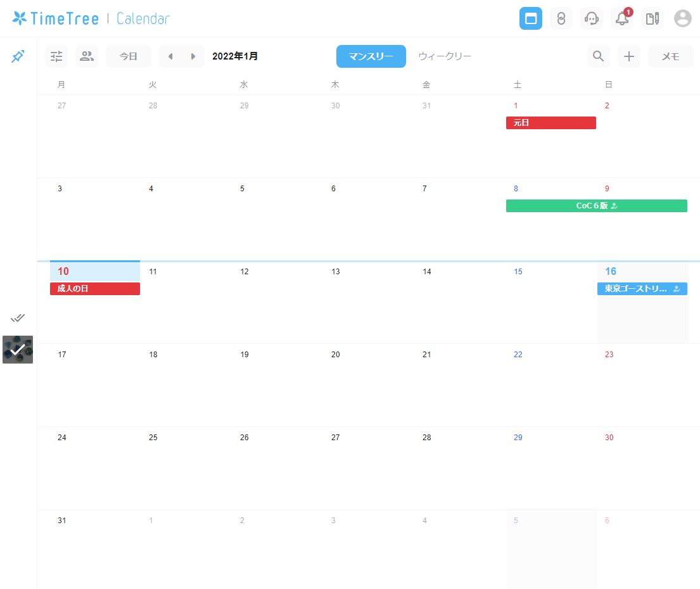Screen dimensions: 700x589
Task: Toggle the double checkmark all-calendars icon
Action: 18,317
